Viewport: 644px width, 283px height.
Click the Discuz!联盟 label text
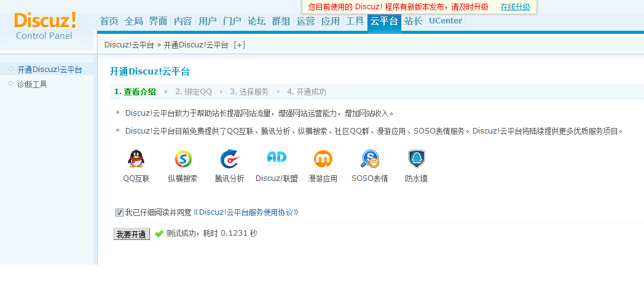pos(277,178)
